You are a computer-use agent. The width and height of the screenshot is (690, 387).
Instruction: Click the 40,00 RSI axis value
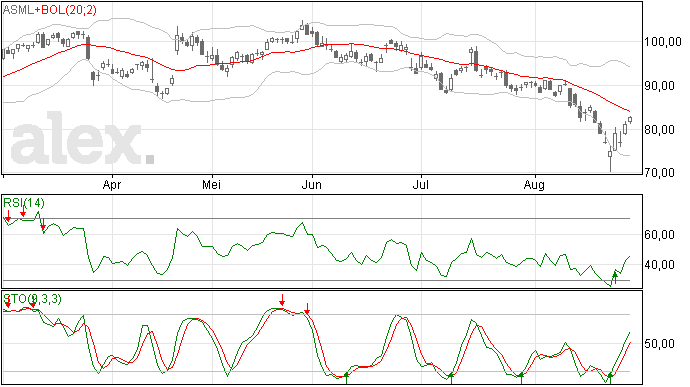tap(659, 265)
